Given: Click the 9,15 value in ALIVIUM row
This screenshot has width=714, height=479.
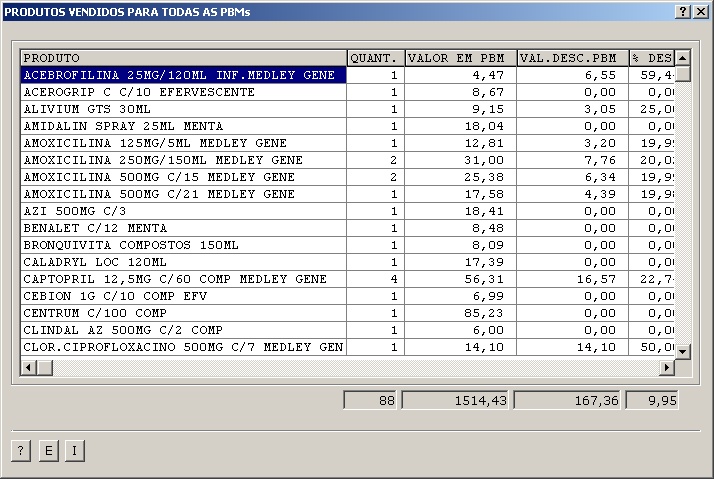Looking at the screenshot, I should [x=460, y=109].
